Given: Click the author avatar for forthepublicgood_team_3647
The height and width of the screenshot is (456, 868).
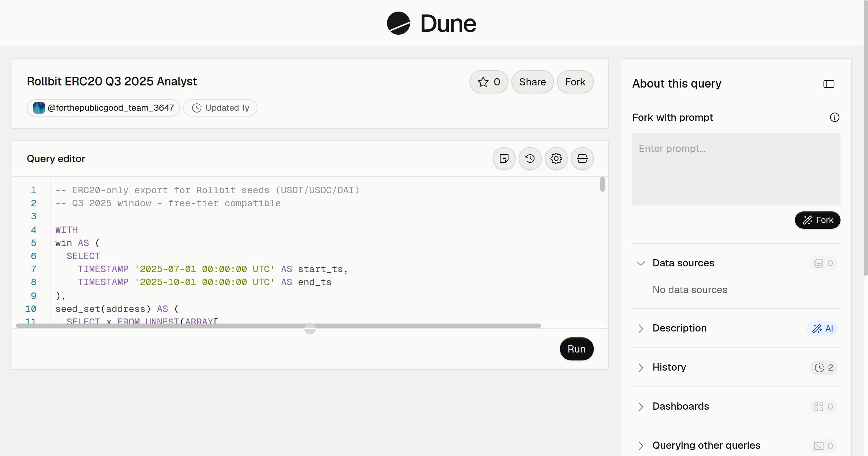Looking at the screenshot, I should coord(39,108).
